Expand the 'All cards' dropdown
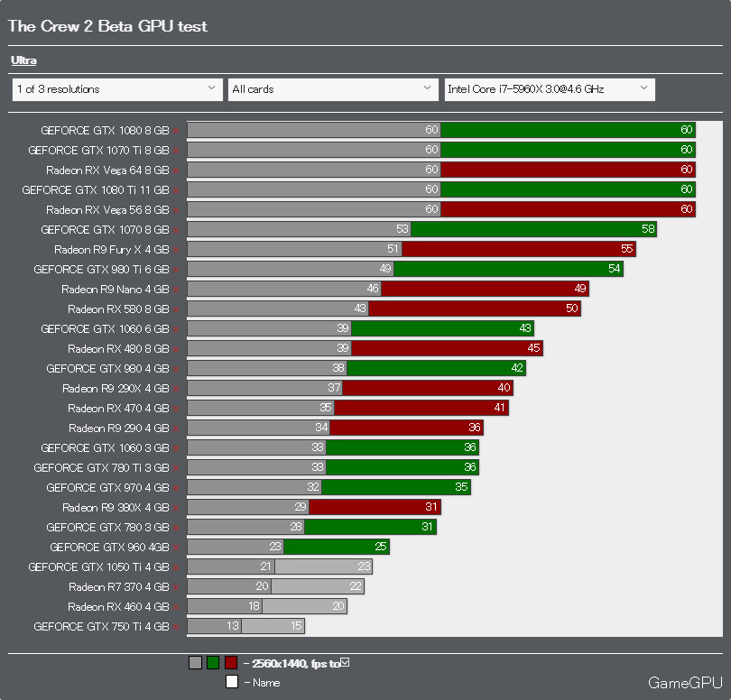The image size is (731, 700). 333,89
